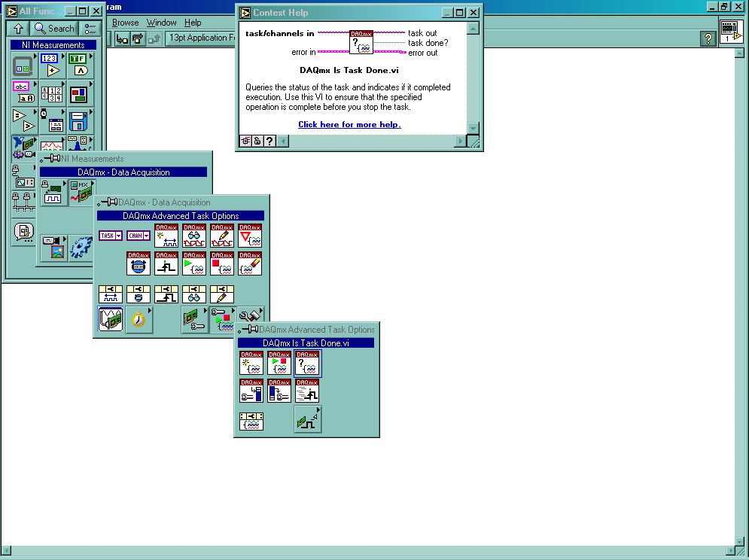The height and width of the screenshot is (560, 749).
Task: Select the DAQmx Trigger edge icon
Action: [x=166, y=263]
